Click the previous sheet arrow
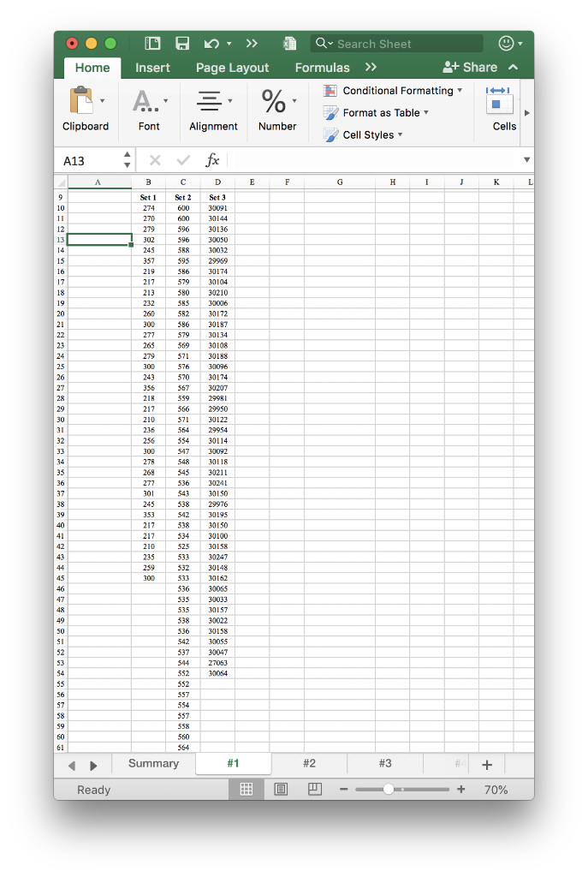The width and height of the screenshot is (588, 877). click(72, 766)
